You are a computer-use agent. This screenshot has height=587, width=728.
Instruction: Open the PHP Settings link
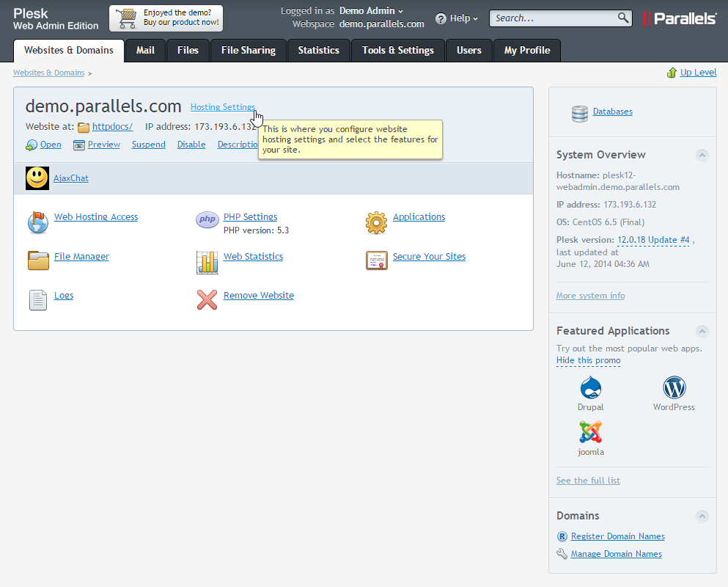[250, 216]
